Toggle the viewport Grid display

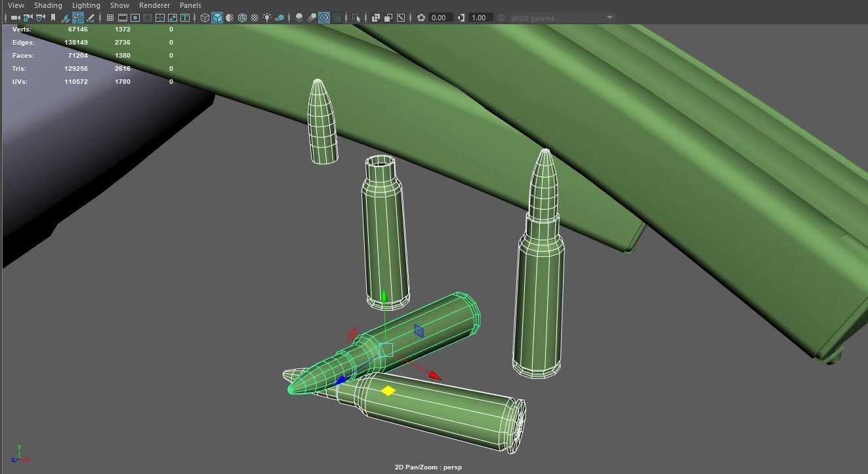tap(110, 18)
